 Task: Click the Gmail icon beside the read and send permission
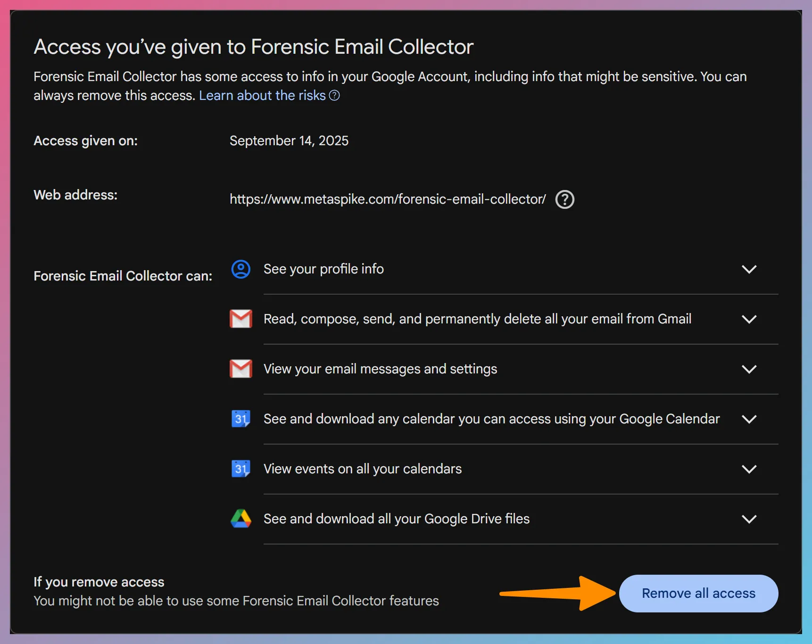tap(240, 319)
